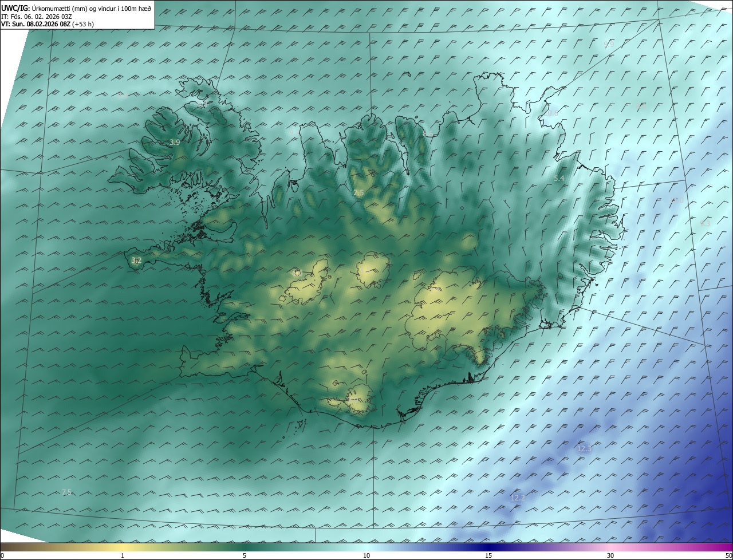Click the '1' tick on the color scale
The image size is (733, 560).
tap(123, 555)
